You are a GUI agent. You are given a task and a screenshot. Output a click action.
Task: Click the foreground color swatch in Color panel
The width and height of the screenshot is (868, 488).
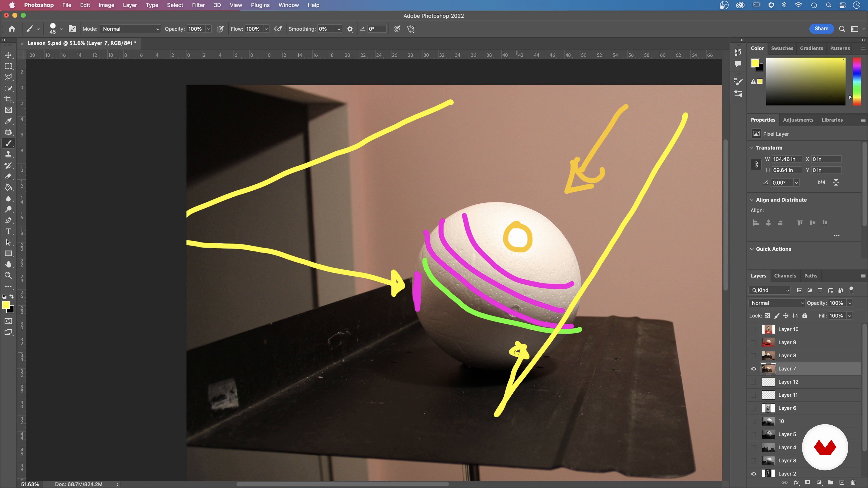point(755,63)
